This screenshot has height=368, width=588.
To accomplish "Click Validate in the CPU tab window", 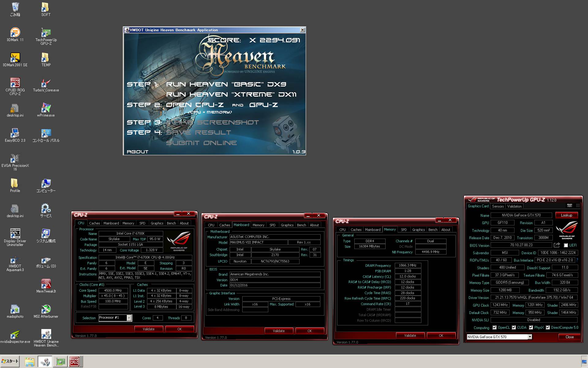I will point(149,329).
